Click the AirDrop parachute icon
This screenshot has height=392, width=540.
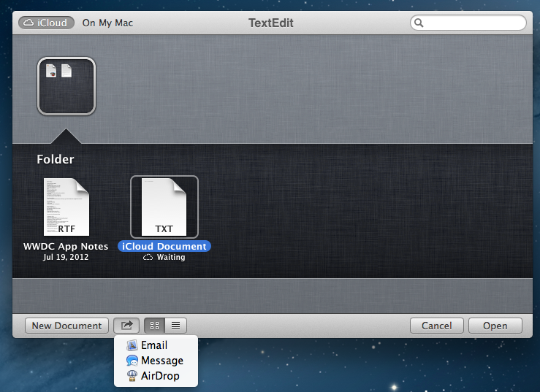point(132,376)
